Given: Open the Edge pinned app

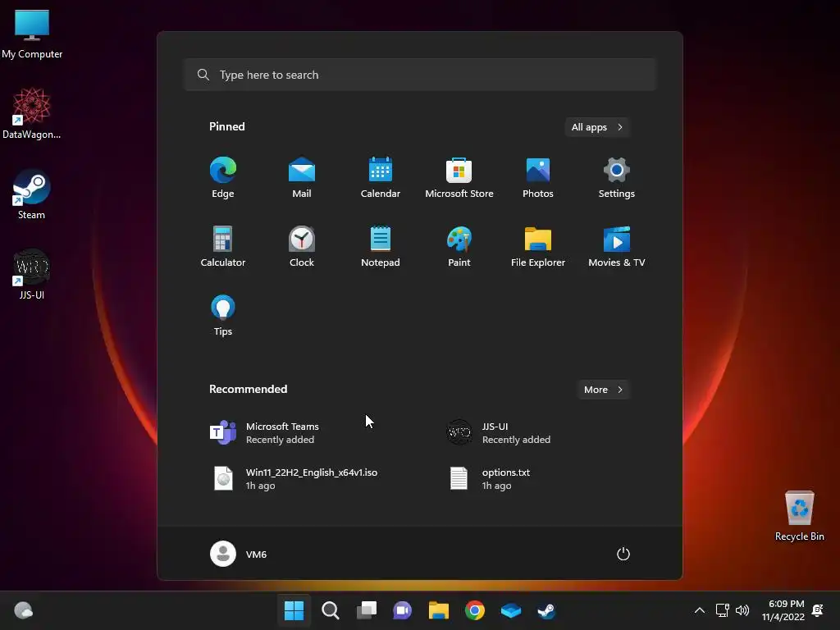Looking at the screenshot, I should 223,178.
